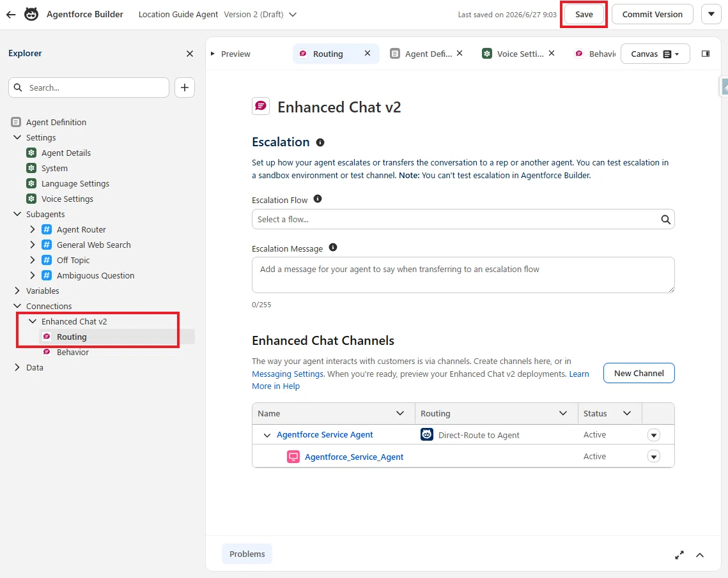
Task: Open the Messaging Settings link
Action: click(288, 374)
